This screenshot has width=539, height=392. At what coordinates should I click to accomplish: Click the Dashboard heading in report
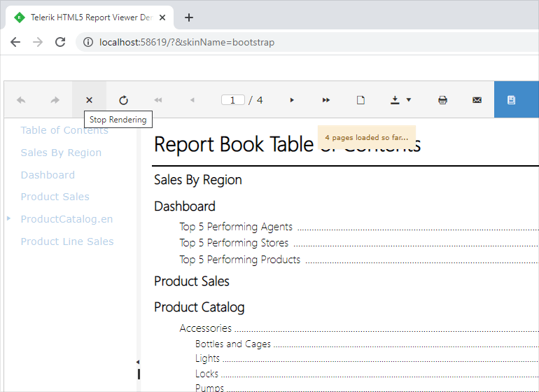tap(185, 206)
